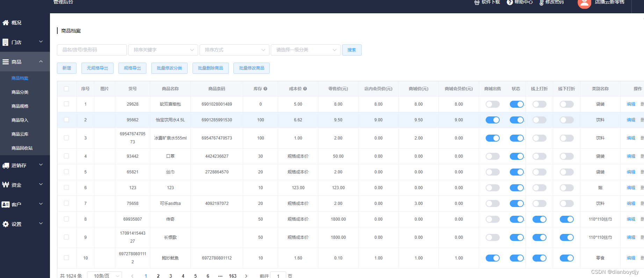Go to previous page arrow in pagination
The image size is (644, 278).
tap(132, 276)
